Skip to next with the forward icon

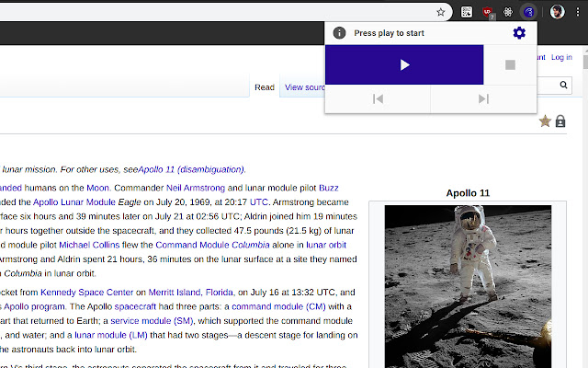click(x=483, y=99)
